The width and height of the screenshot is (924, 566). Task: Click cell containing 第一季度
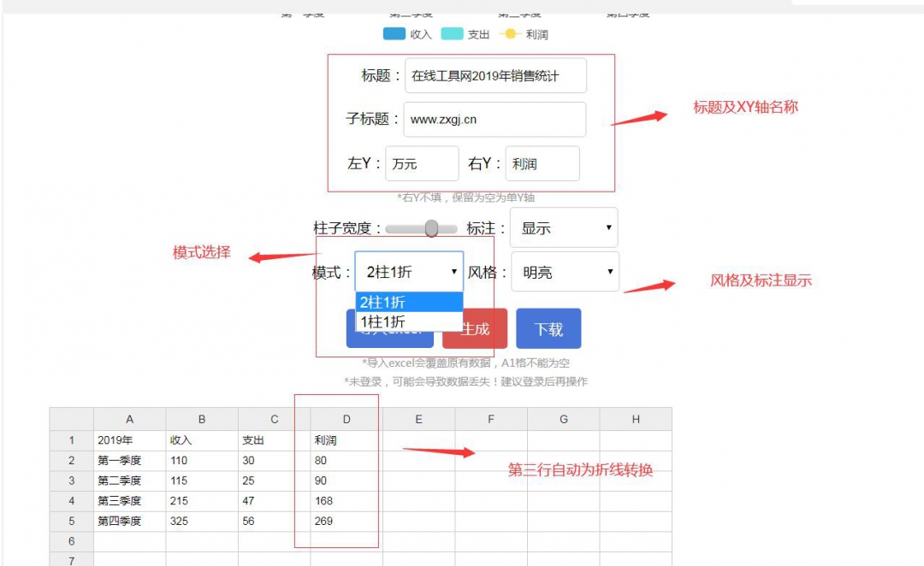tap(129, 460)
